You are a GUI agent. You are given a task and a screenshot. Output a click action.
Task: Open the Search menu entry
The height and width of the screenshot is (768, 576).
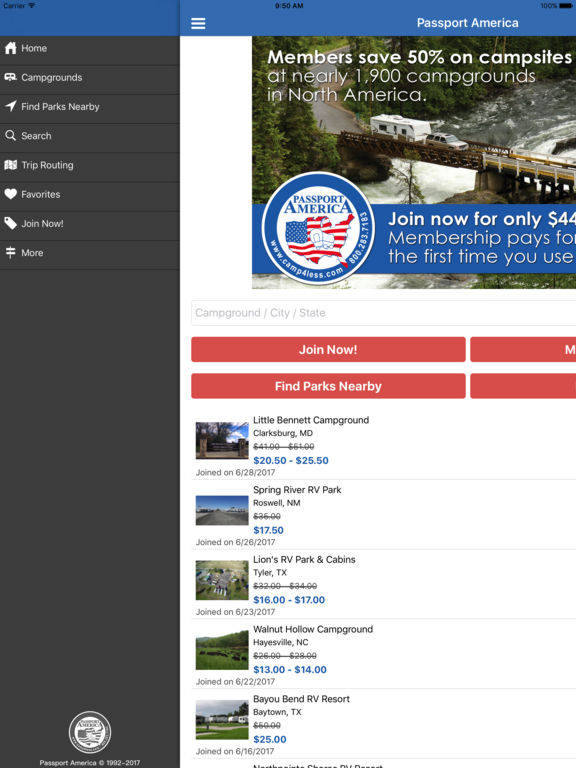tap(90, 136)
